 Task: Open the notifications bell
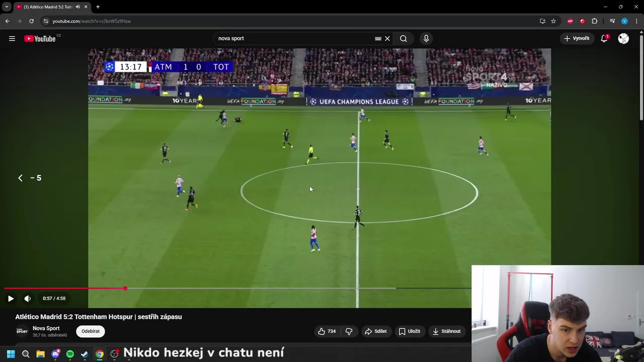(604, 39)
